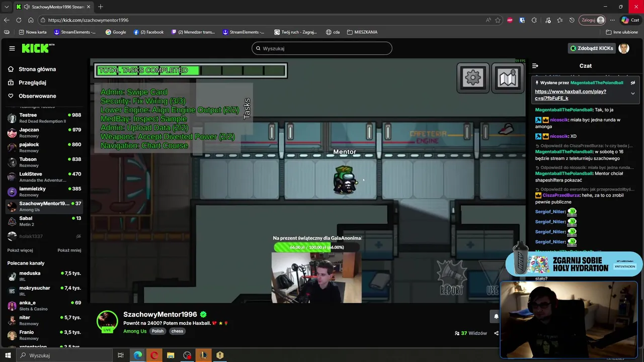
Task: Click the Windows taskbar search box
Action: click(x=64, y=355)
